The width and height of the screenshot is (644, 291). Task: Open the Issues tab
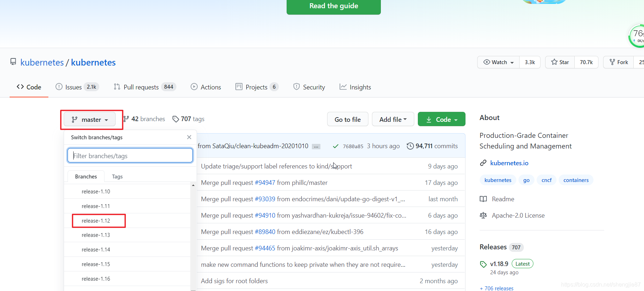pos(77,87)
